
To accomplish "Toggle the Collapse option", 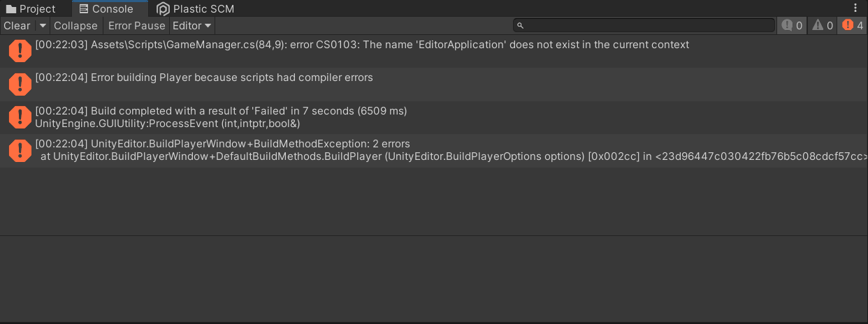I will point(75,26).
